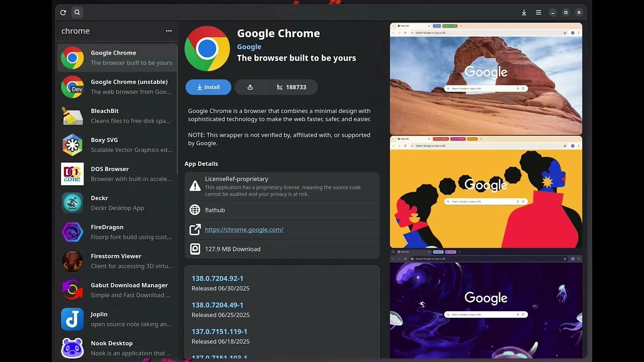Choose the Gabut Download Manager icon

72,290
